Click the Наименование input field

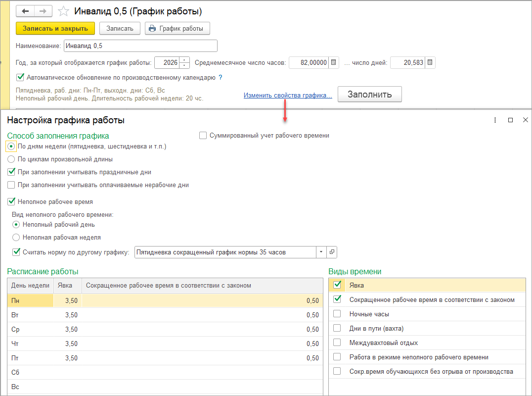tap(140, 46)
